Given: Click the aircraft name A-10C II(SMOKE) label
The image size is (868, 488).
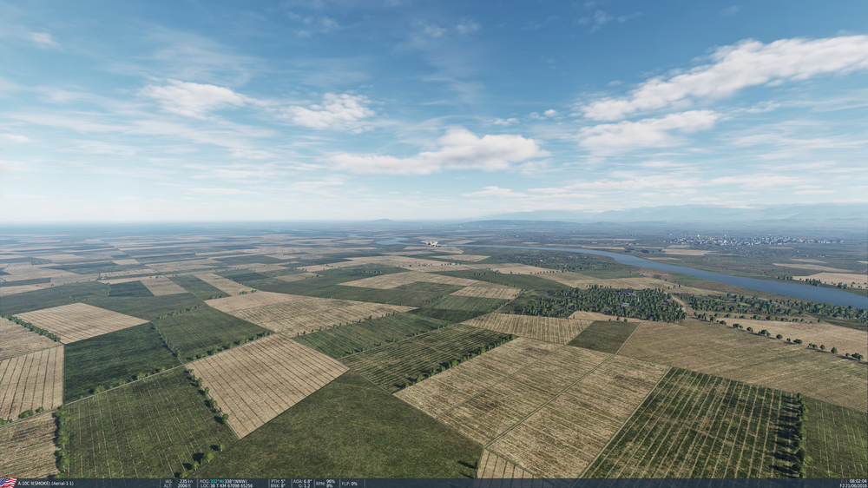Looking at the screenshot, I should tap(33, 483).
